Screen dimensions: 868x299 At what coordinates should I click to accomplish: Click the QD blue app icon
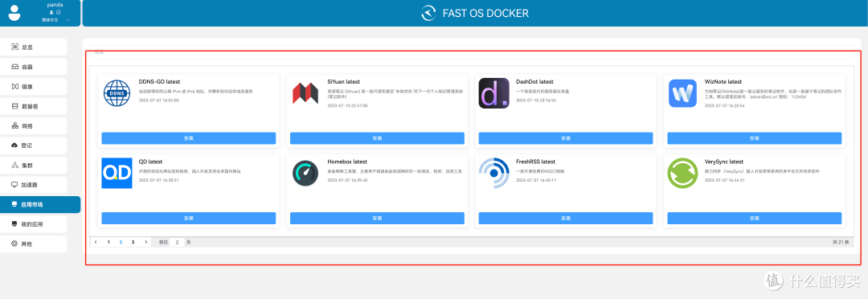117,174
